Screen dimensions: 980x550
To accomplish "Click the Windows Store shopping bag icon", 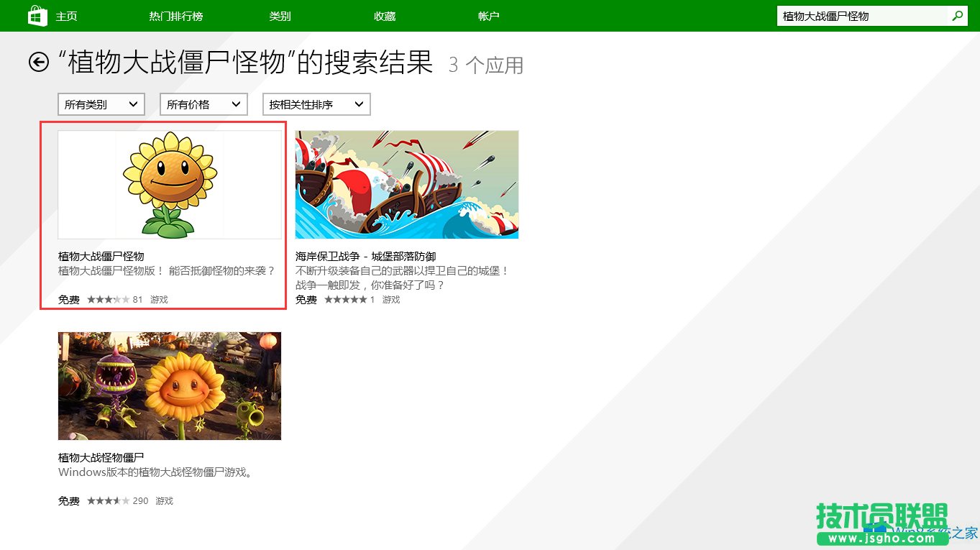I will point(36,15).
